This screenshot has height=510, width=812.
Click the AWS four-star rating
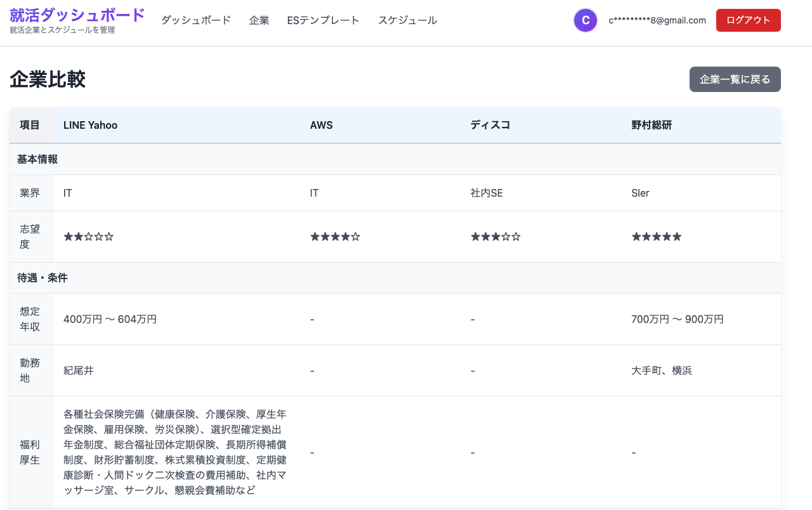335,237
